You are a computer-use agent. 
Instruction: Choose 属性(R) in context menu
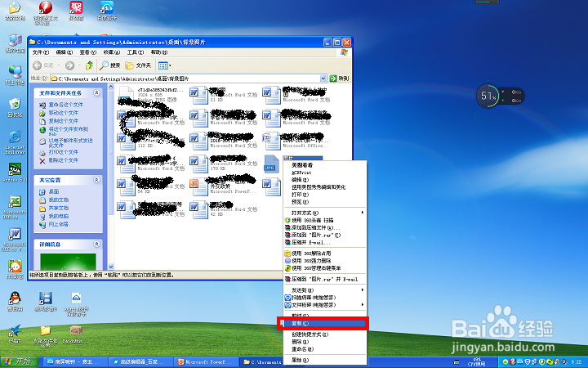(325, 360)
